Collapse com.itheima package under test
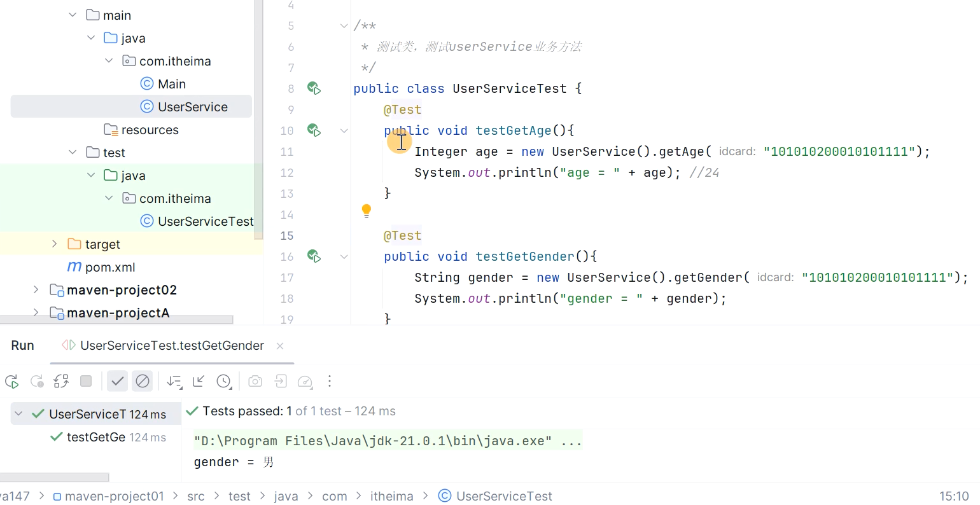Viewport: 980px width, 505px height. click(109, 198)
